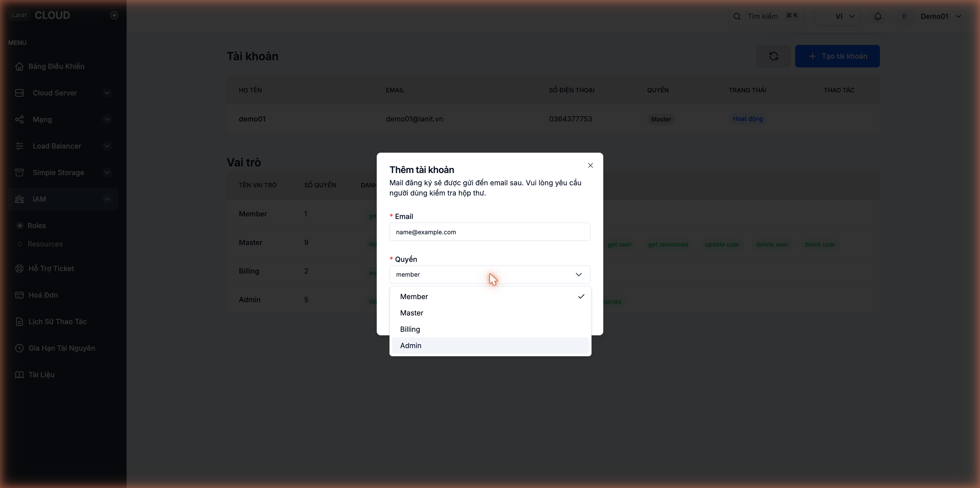Open Lịch Sử Thao Tác page
Image resolution: width=980 pixels, height=488 pixels.
(57, 322)
